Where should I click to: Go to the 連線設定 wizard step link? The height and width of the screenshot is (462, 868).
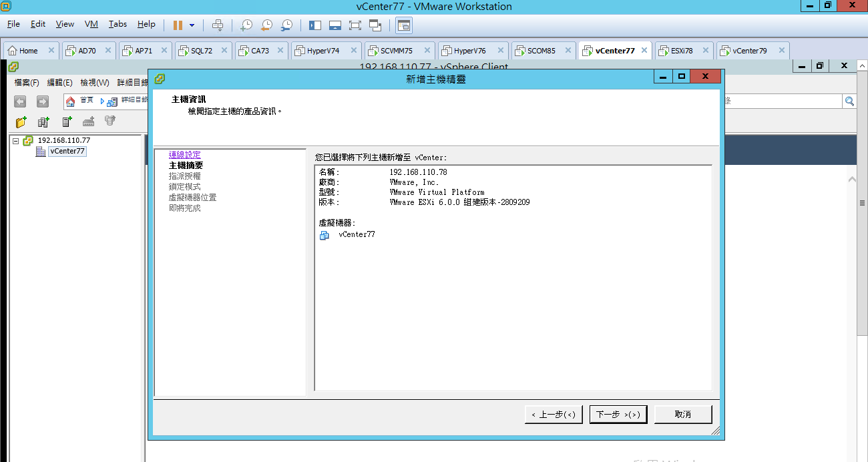(x=185, y=155)
